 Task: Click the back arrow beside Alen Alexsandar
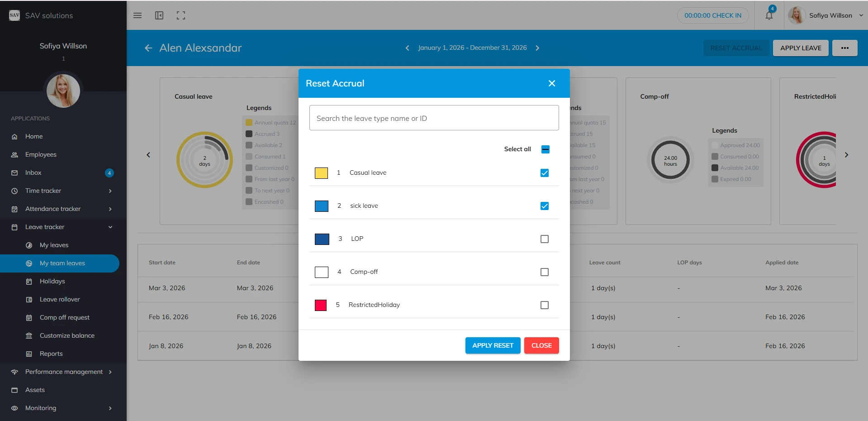point(148,48)
